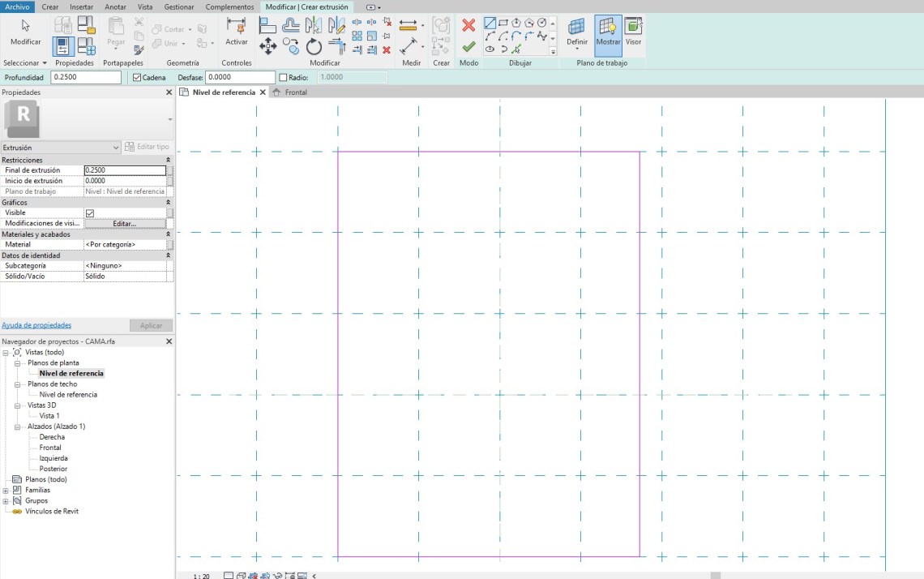Viewport: 924px width, 579px height.
Task: Uncheck the Visible property checkbox
Action: coord(90,213)
